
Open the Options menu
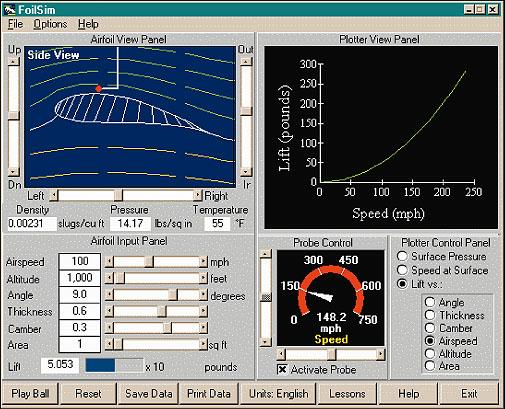tap(50, 24)
